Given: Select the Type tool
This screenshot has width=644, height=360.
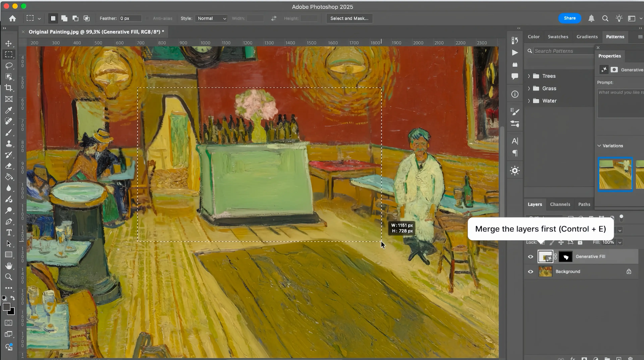Looking at the screenshot, I should 9,232.
